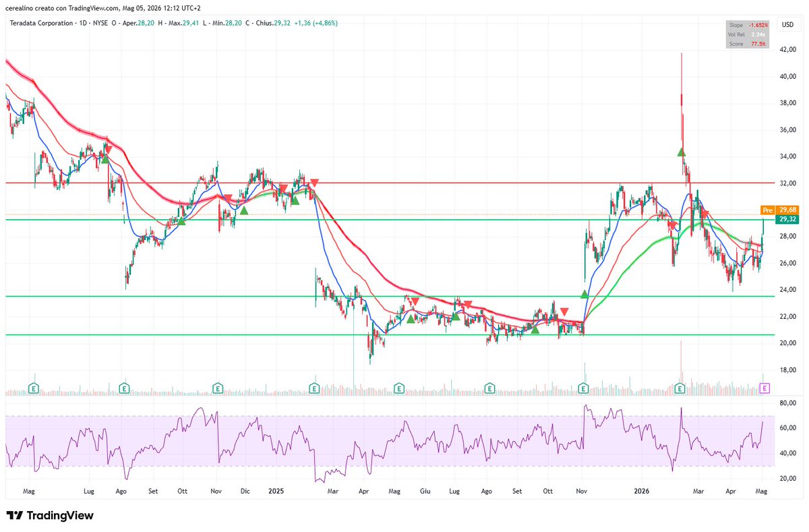Click the Dic month label on time axis

[x=246, y=493]
